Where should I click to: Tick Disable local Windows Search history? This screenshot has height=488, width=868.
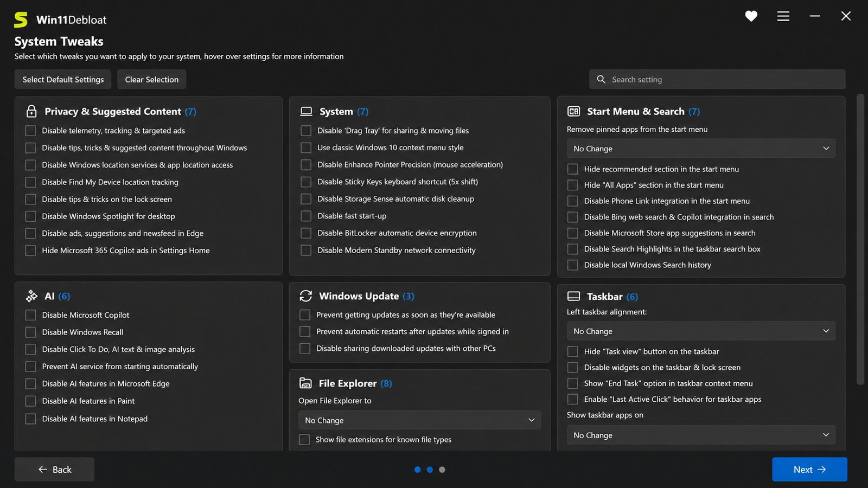[x=572, y=265]
